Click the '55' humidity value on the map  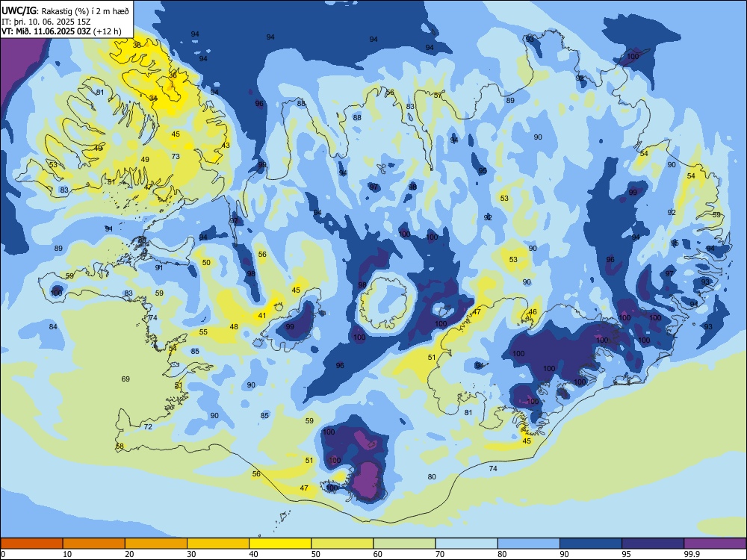pos(203,332)
